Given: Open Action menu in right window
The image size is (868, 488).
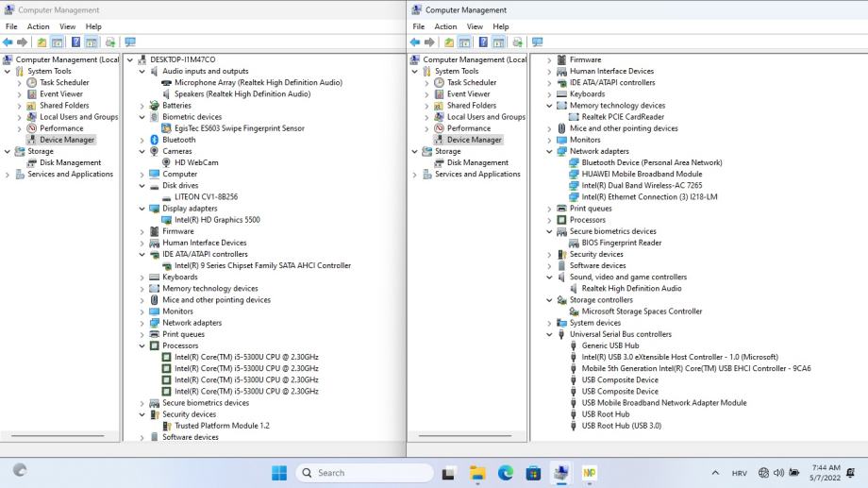Looking at the screenshot, I should (x=445, y=26).
